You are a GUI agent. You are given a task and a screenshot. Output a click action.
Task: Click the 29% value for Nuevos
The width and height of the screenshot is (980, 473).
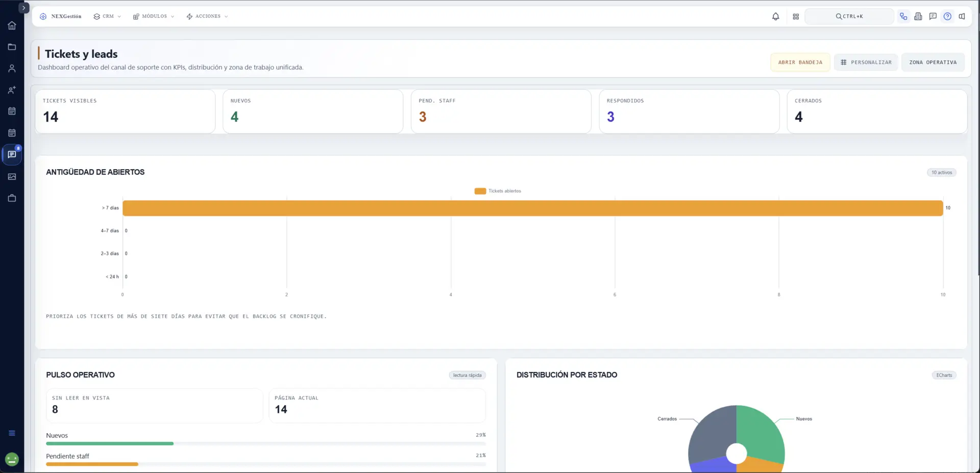pyautogui.click(x=480, y=435)
